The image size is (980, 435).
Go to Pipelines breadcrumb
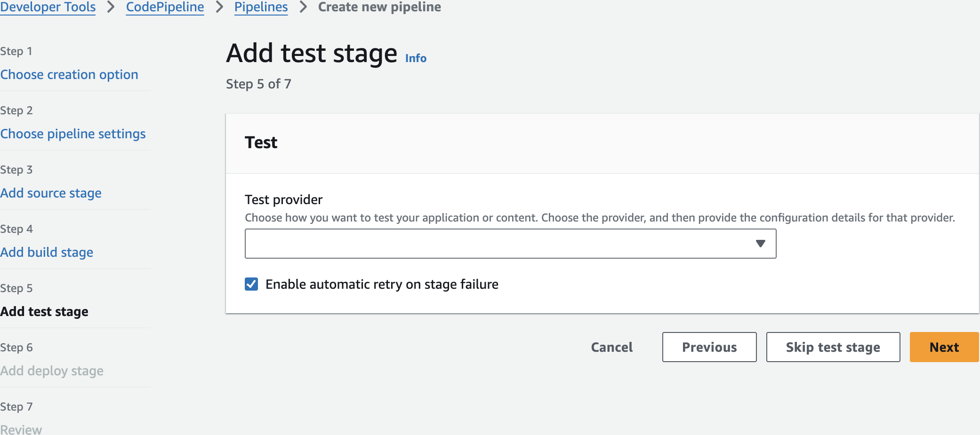point(261,7)
